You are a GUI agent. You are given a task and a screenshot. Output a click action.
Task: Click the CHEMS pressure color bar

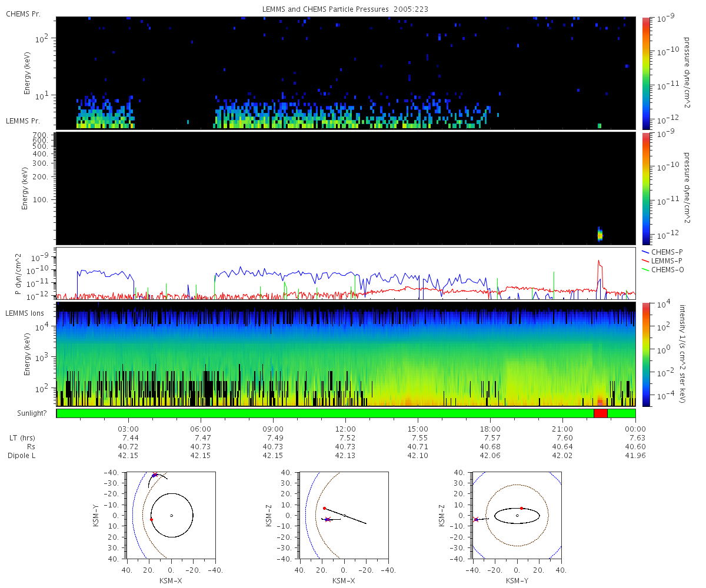tap(647, 73)
